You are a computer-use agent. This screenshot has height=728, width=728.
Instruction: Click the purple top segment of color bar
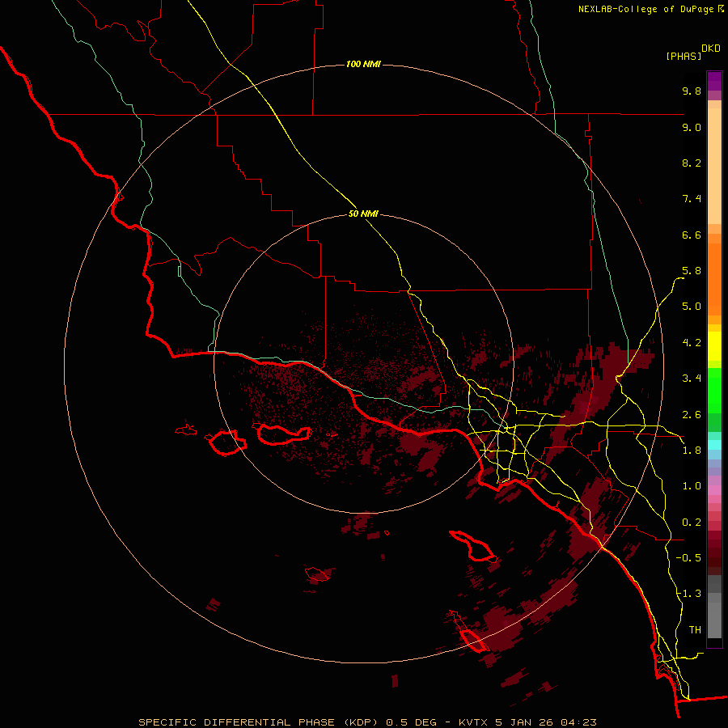714,81
